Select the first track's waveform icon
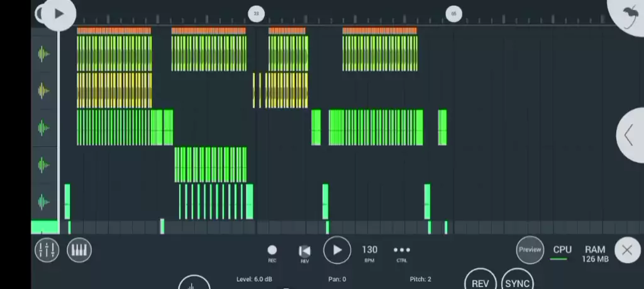Viewport: 644px width, 289px height. coord(43,54)
